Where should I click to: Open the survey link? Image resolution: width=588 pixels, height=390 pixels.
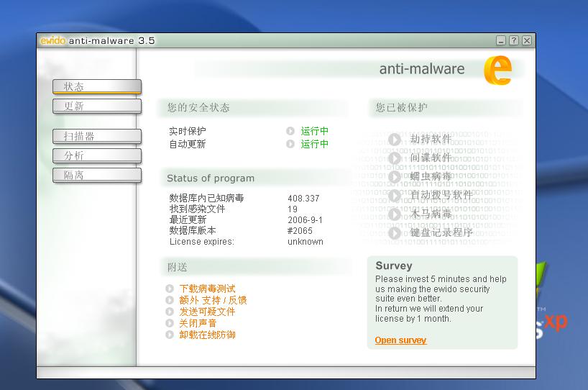(x=400, y=340)
